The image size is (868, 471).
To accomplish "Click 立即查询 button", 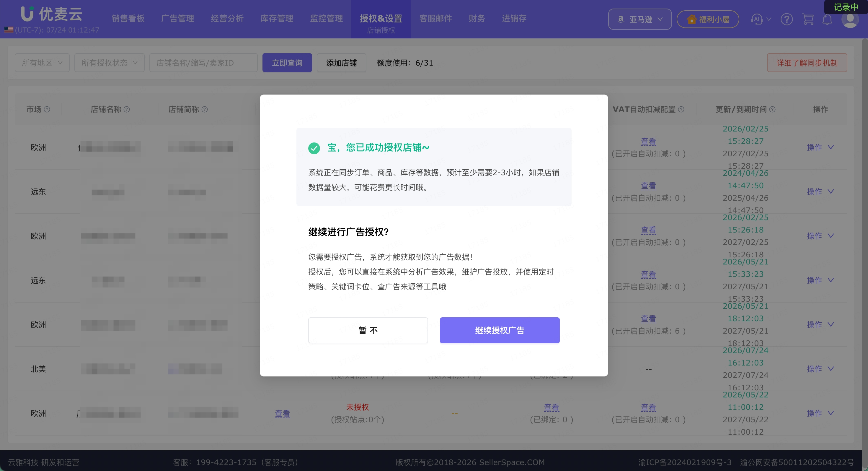I will (x=287, y=63).
